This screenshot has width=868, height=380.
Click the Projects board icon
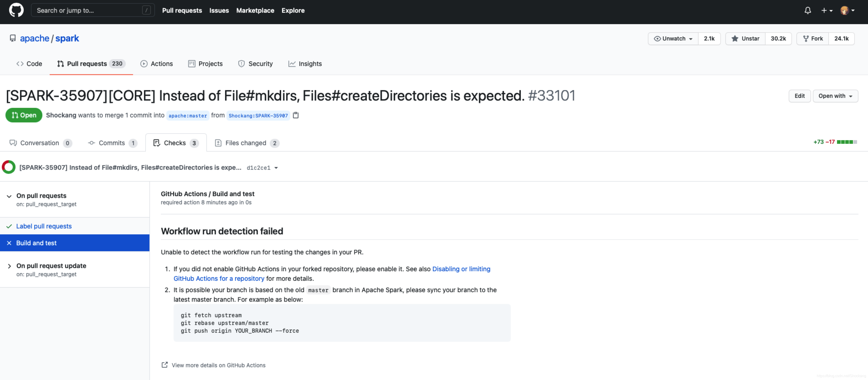tap(191, 64)
